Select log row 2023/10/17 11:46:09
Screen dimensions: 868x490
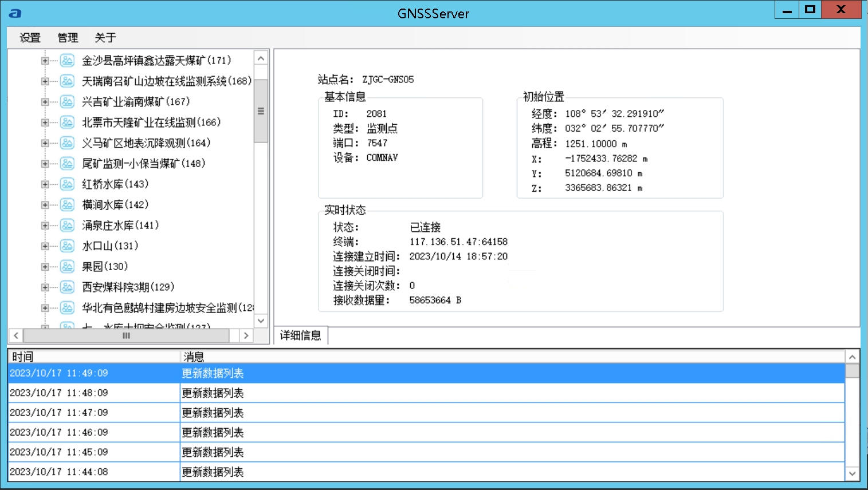(x=427, y=433)
